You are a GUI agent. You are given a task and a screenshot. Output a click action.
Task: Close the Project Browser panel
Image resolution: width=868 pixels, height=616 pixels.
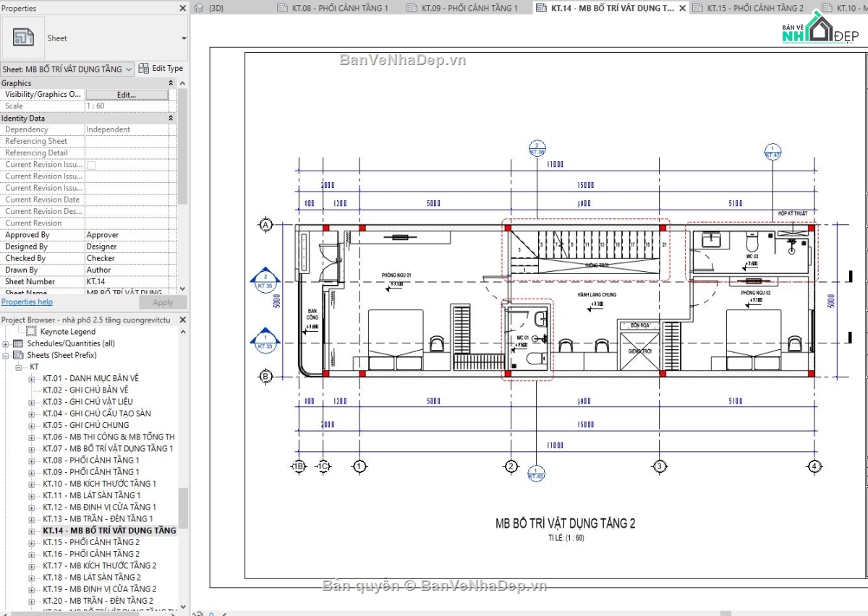coord(182,320)
